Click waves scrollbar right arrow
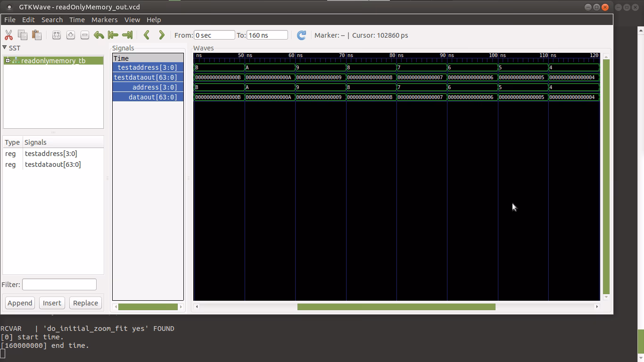This screenshot has height=362, width=644. click(597, 307)
